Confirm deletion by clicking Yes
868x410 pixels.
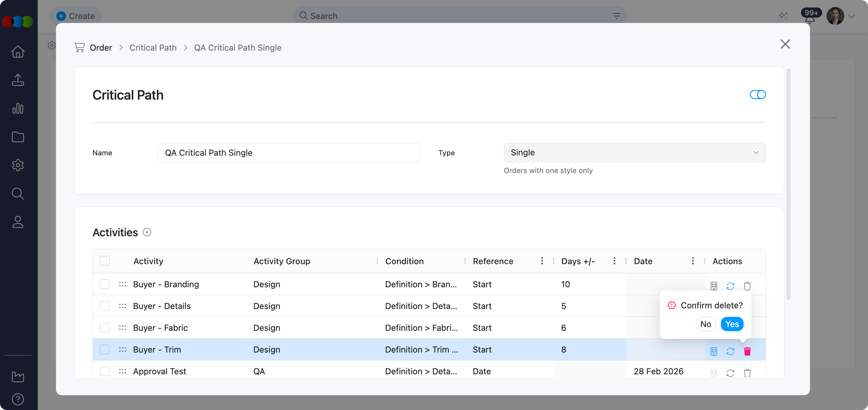tap(732, 324)
